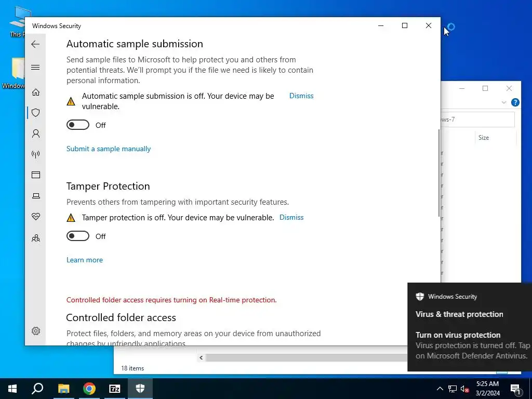The image size is (532, 399).
Task: Click Help icon in File Explorer window
Action: pyautogui.click(x=515, y=102)
